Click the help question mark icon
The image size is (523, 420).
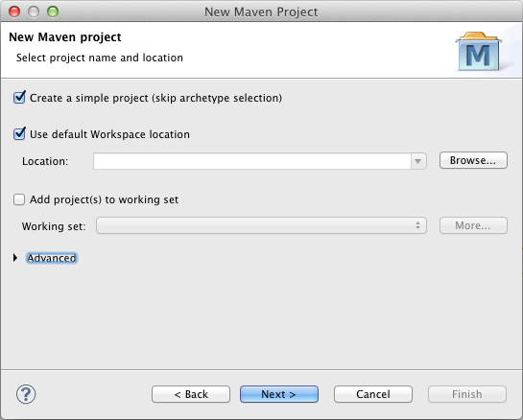point(26,394)
